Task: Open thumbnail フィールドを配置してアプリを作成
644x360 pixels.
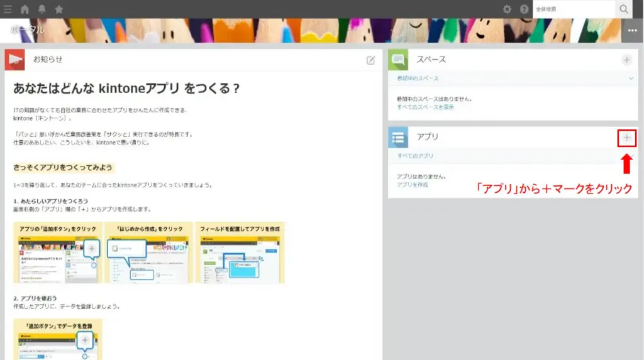Action: click(240, 253)
